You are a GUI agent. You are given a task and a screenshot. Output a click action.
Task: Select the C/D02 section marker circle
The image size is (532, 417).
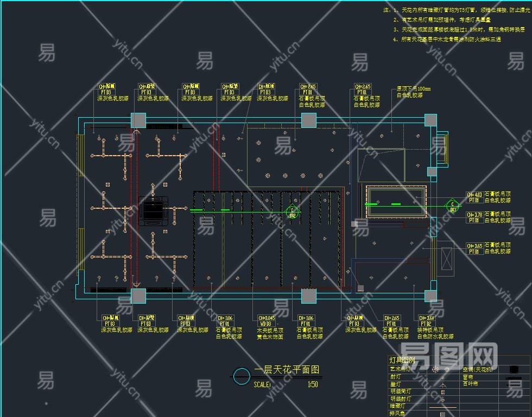[292, 212]
